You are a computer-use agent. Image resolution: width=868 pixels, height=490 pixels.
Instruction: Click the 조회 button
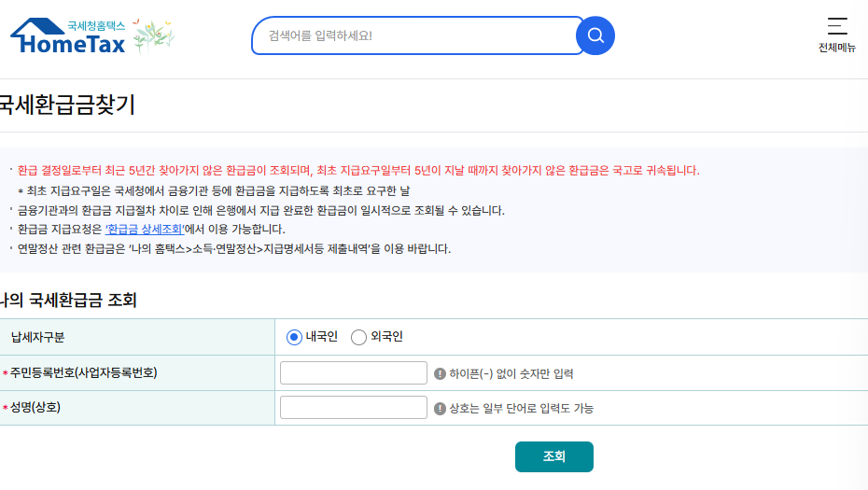(554, 456)
